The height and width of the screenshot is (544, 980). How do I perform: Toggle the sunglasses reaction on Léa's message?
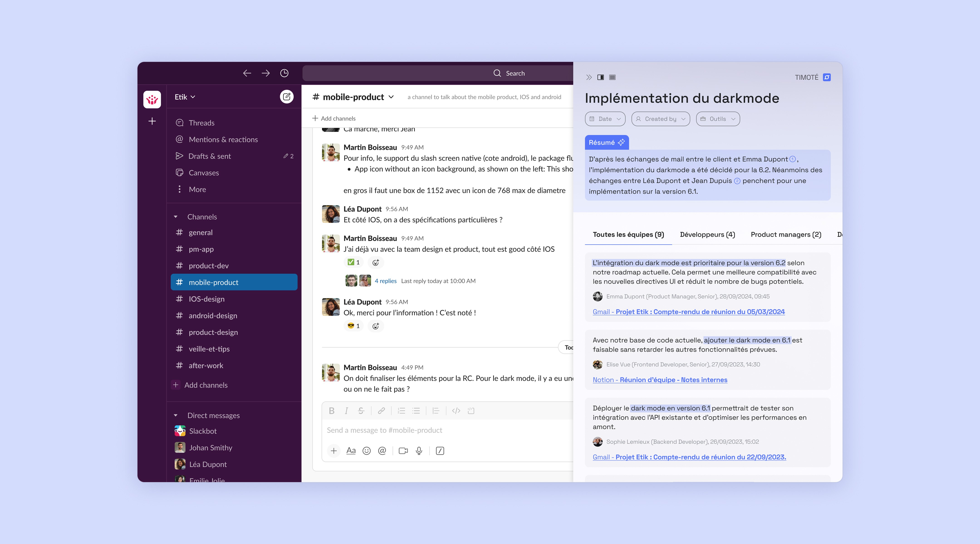pyautogui.click(x=353, y=326)
